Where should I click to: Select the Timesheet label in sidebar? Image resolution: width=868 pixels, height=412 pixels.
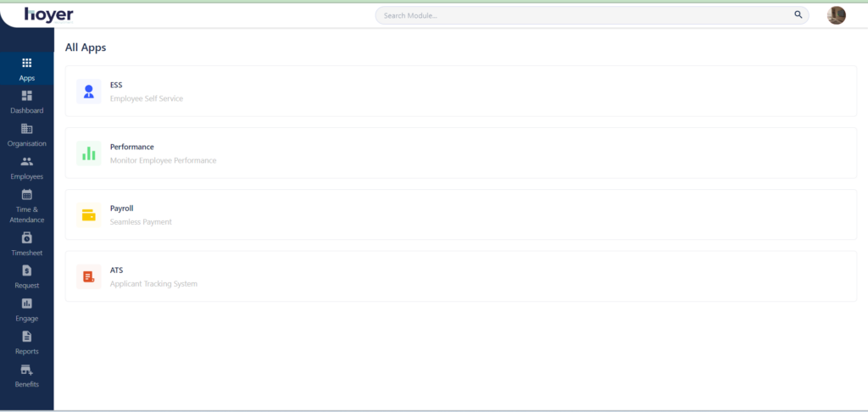(26, 253)
